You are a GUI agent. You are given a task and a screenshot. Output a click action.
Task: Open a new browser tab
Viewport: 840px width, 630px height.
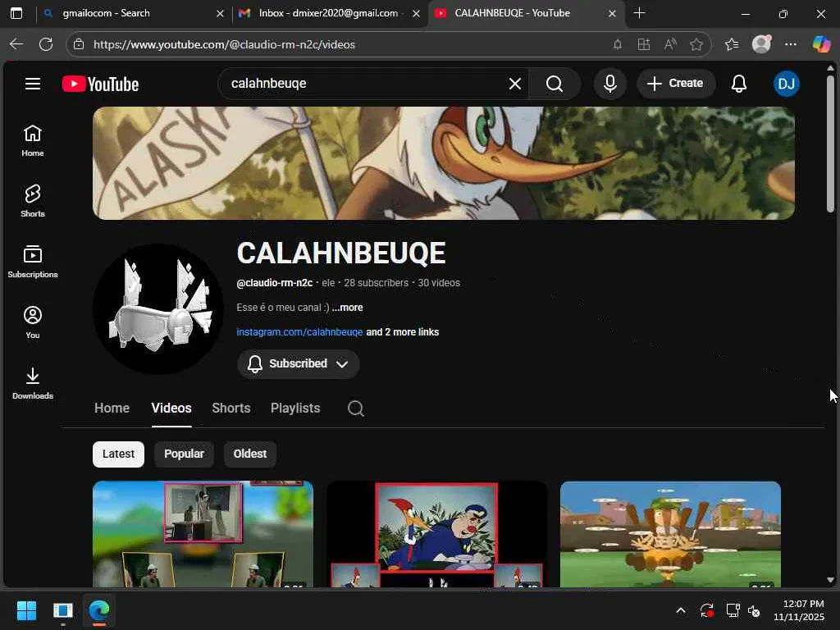tap(639, 13)
